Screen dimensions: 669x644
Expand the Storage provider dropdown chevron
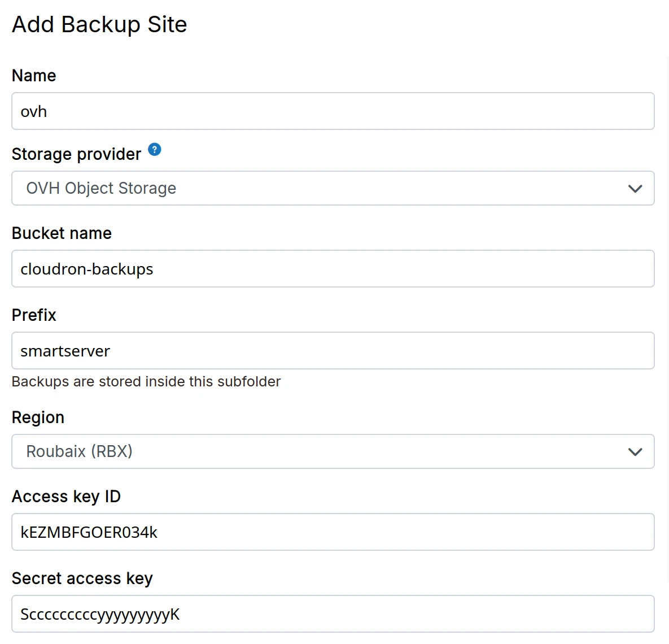[x=635, y=189]
